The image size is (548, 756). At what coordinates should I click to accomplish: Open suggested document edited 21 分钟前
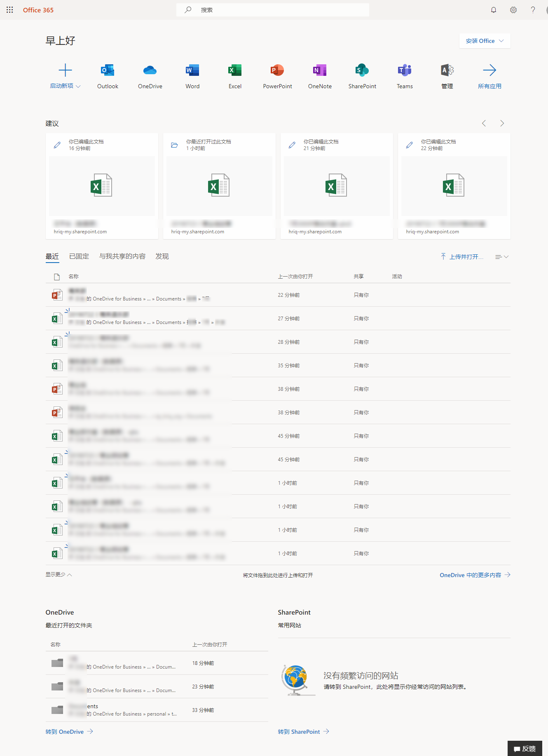pos(337,186)
